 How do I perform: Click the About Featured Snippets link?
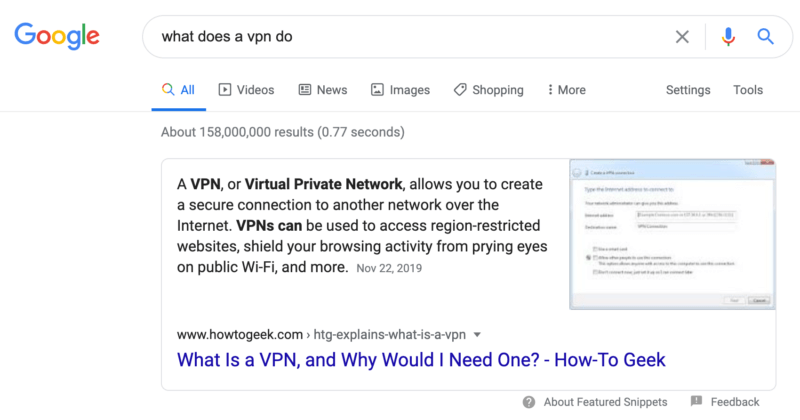[592, 402]
